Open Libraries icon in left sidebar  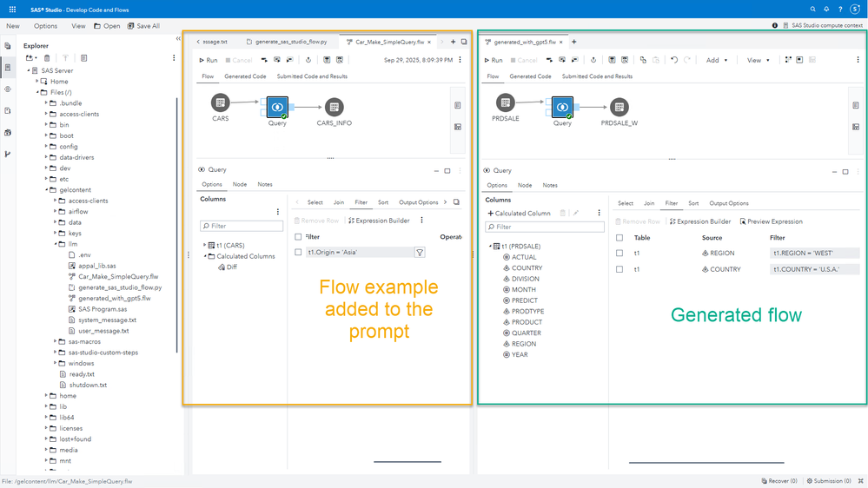point(8,132)
